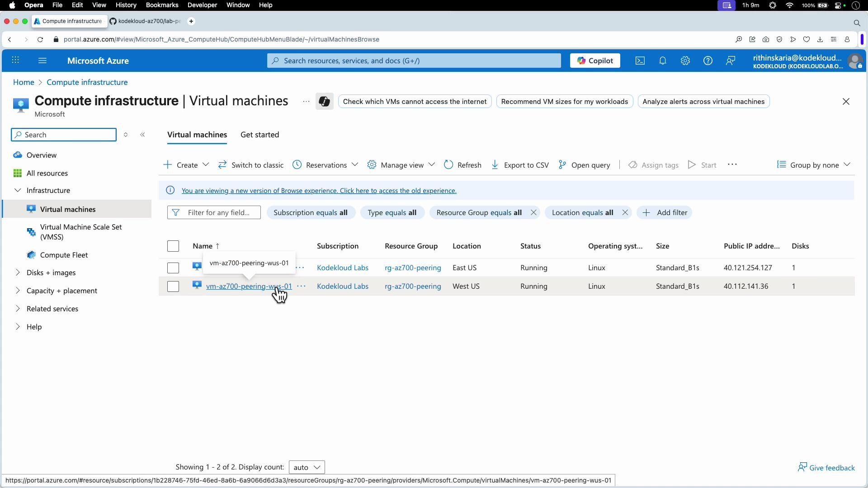Open row ellipsis for vm-az700-peering-wus-01
Viewport: 868px width, 488px height.
[x=302, y=286]
